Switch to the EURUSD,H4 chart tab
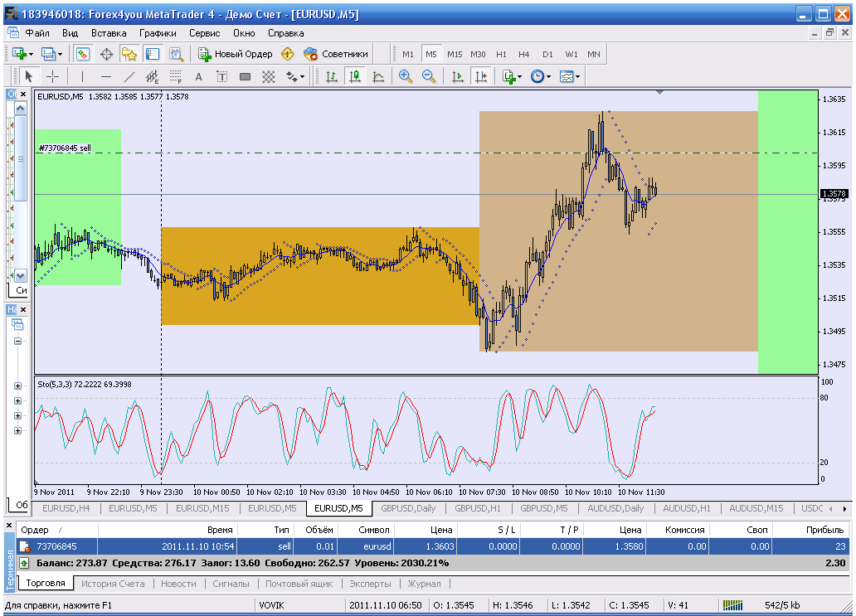The width and height of the screenshot is (856, 616). click(x=66, y=508)
